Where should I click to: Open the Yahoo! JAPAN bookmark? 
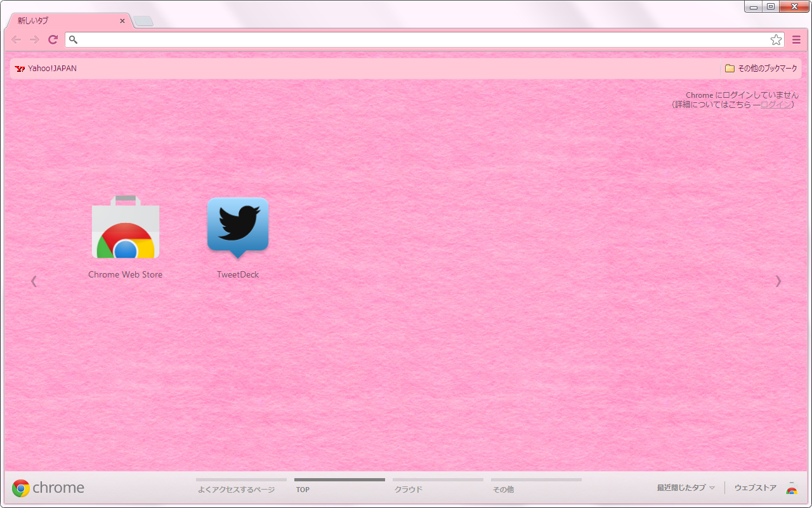(x=46, y=68)
